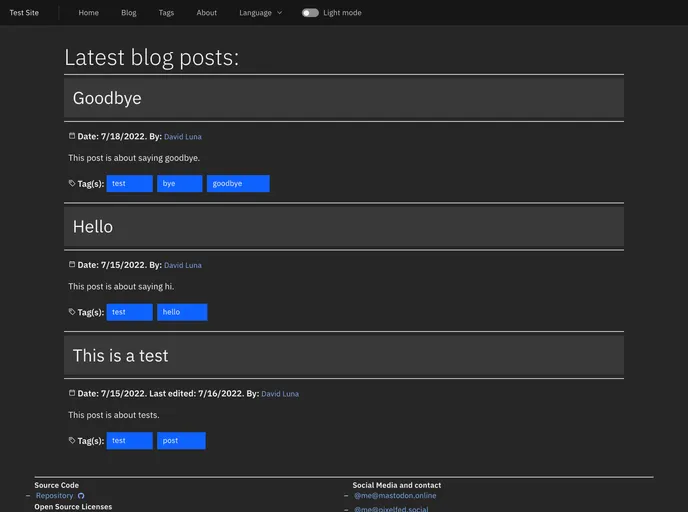Click the Test Site brand title
The width and height of the screenshot is (688, 512).
point(24,13)
